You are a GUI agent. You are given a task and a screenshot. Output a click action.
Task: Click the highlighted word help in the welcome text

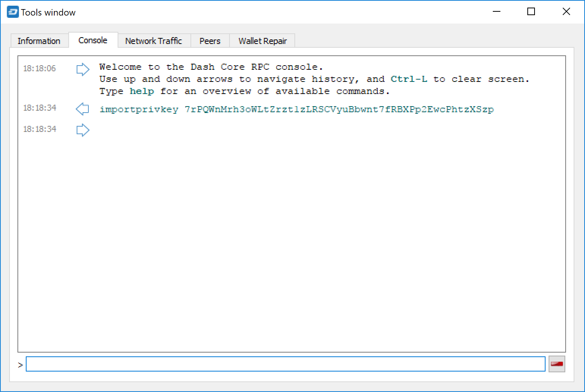(142, 91)
